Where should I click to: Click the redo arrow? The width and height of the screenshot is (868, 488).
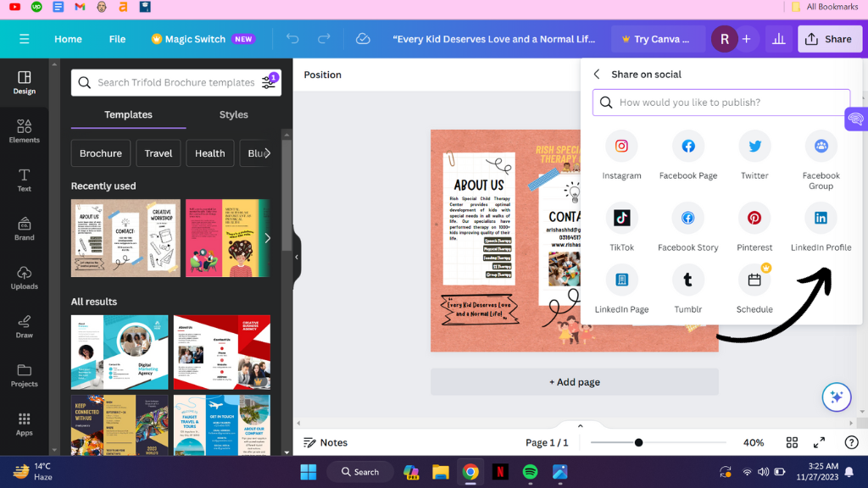[324, 39]
